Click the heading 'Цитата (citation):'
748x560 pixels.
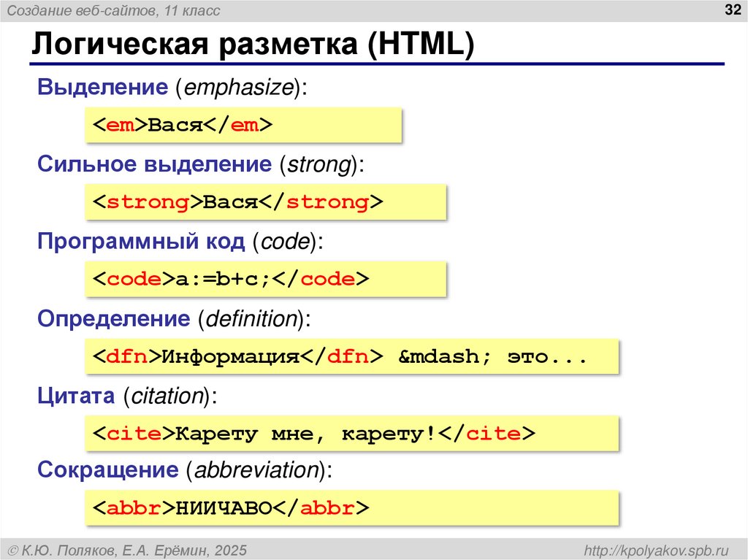coord(127,396)
